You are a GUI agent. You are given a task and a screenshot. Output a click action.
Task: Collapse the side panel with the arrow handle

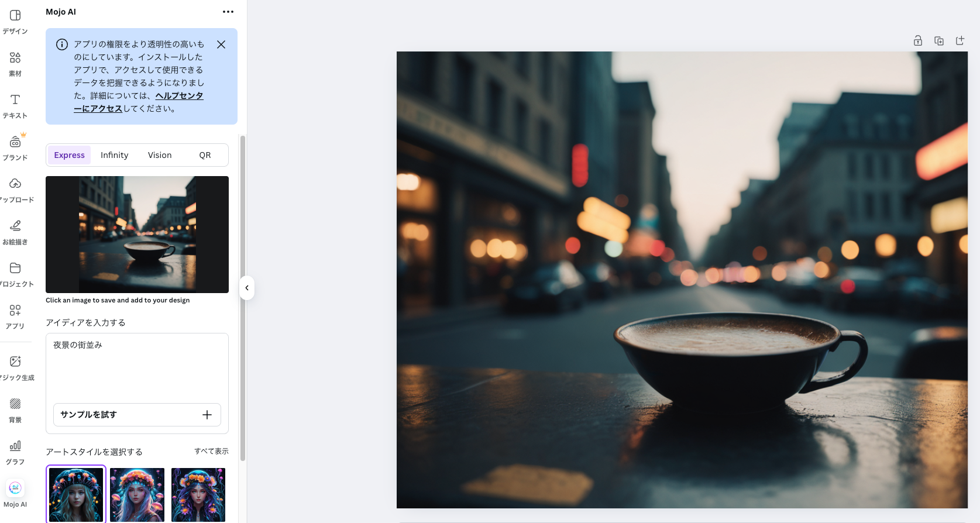pyautogui.click(x=247, y=288)
